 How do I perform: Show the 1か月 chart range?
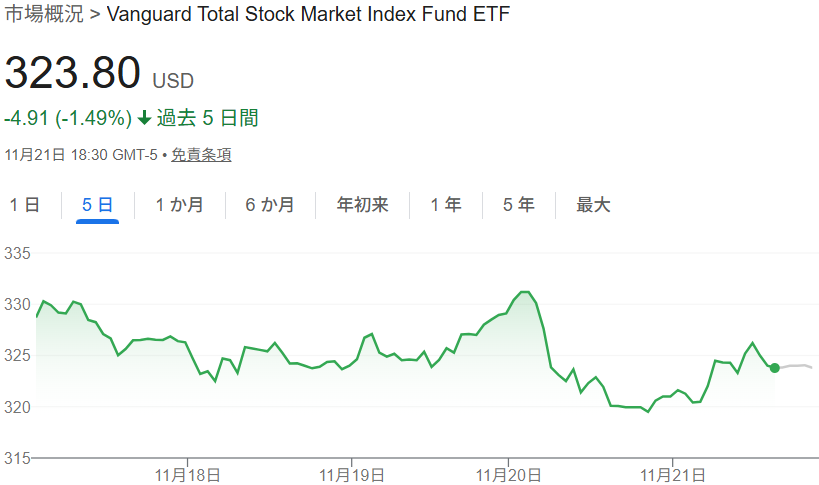point(180,205)
